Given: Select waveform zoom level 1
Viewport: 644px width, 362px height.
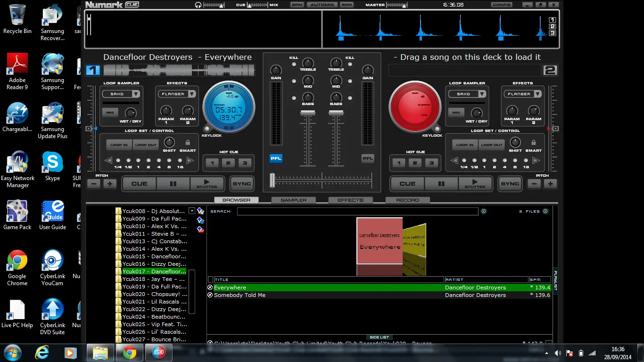Looking at the screenshot, I should tap(553, 20).
